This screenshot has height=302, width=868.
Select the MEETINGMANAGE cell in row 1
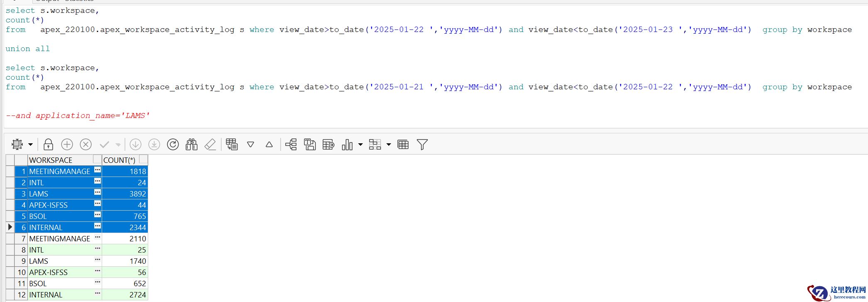[x=65, y=171]
